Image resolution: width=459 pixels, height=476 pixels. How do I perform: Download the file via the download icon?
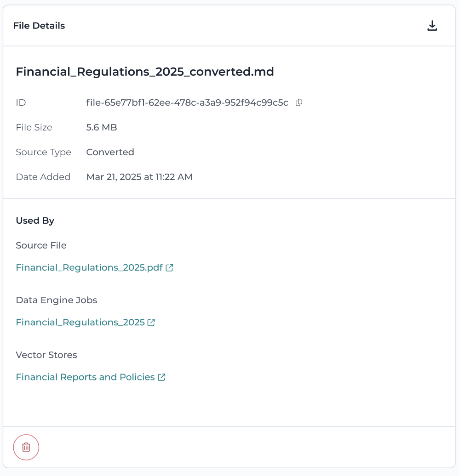click(x=432, y=26)
